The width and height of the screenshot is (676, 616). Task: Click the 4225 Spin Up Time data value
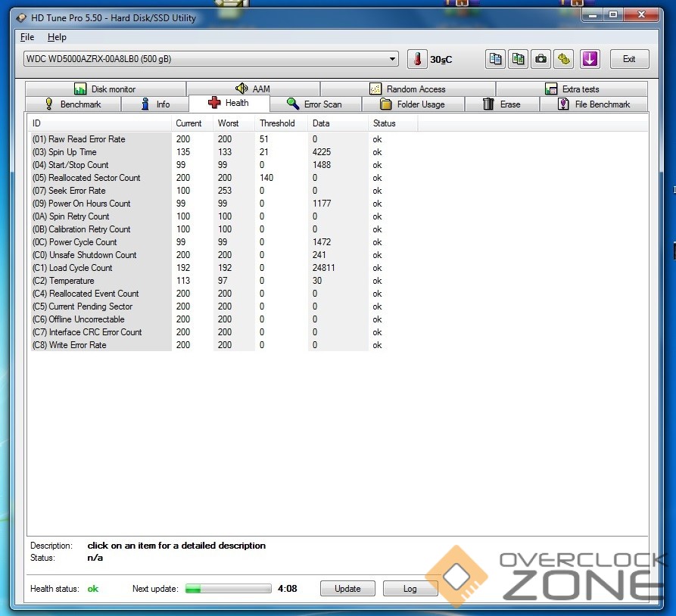tap(322, 152)
